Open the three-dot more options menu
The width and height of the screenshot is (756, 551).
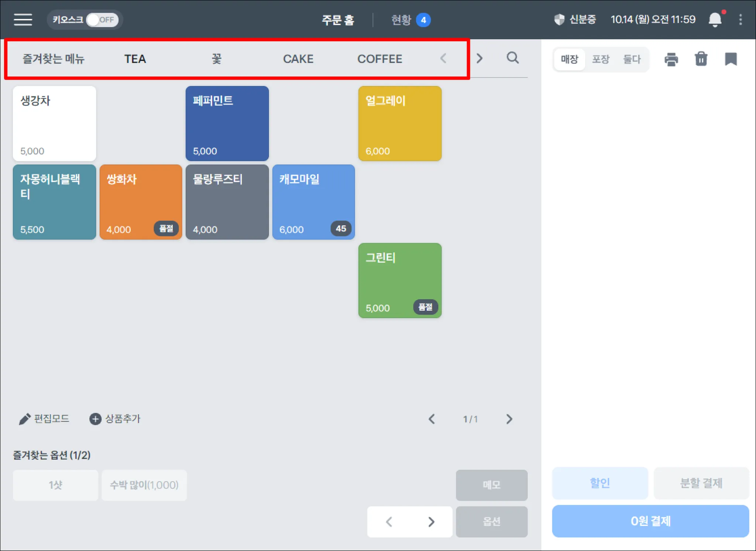[740, 20]
